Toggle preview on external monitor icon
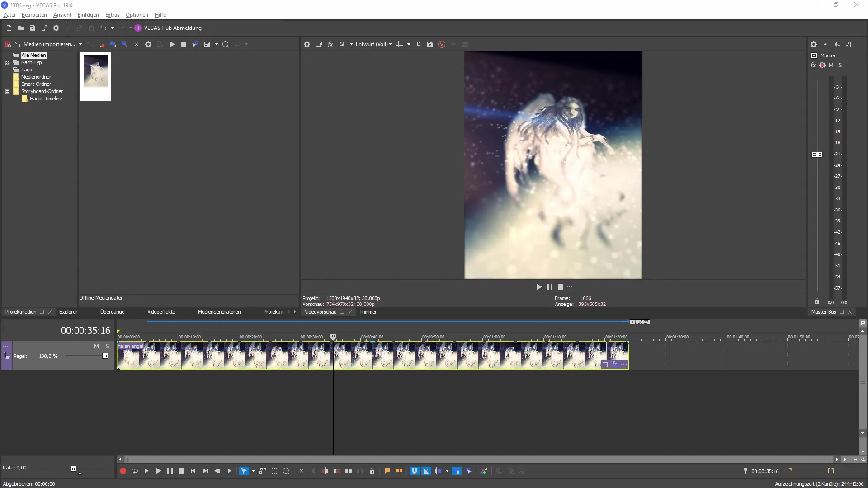868x488 pixels. tap(319, 44)
